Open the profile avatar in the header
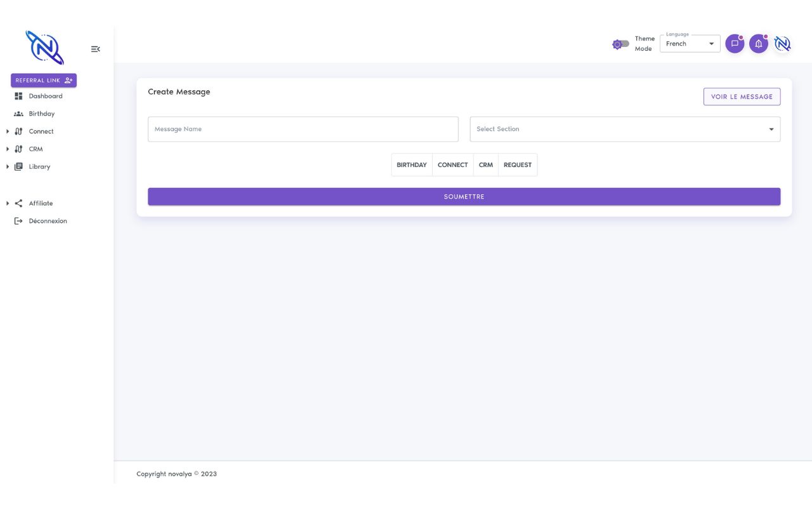The height and width of the screenshot is (508, 812). (783, 44)
